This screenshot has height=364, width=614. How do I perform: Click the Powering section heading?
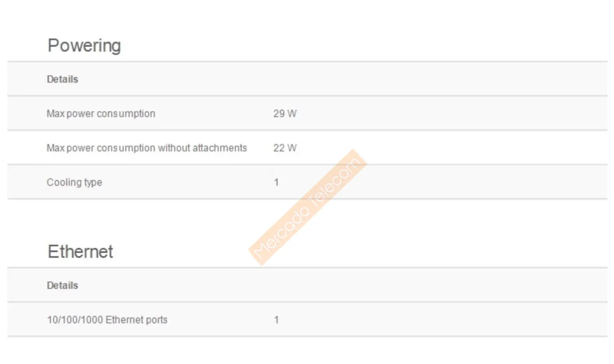84,45
